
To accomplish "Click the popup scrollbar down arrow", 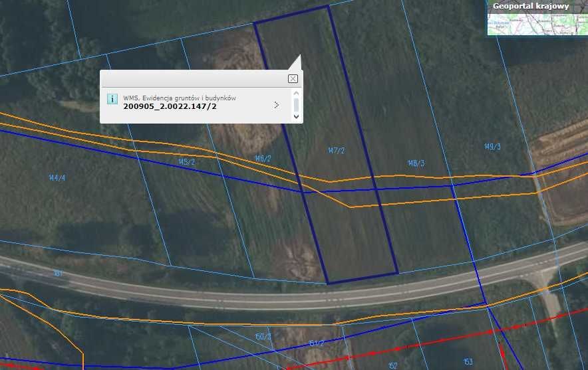I will pos(296,116).
